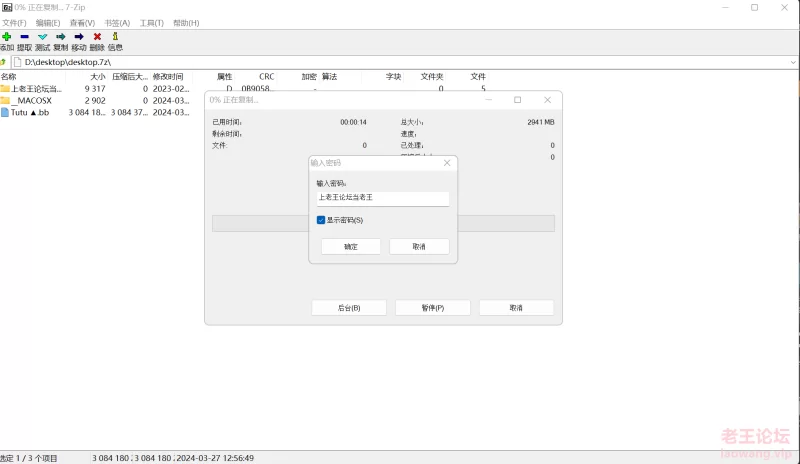
Task: Click the 7-Zip app icon in the title bar
Action: (x=7, y=7)
